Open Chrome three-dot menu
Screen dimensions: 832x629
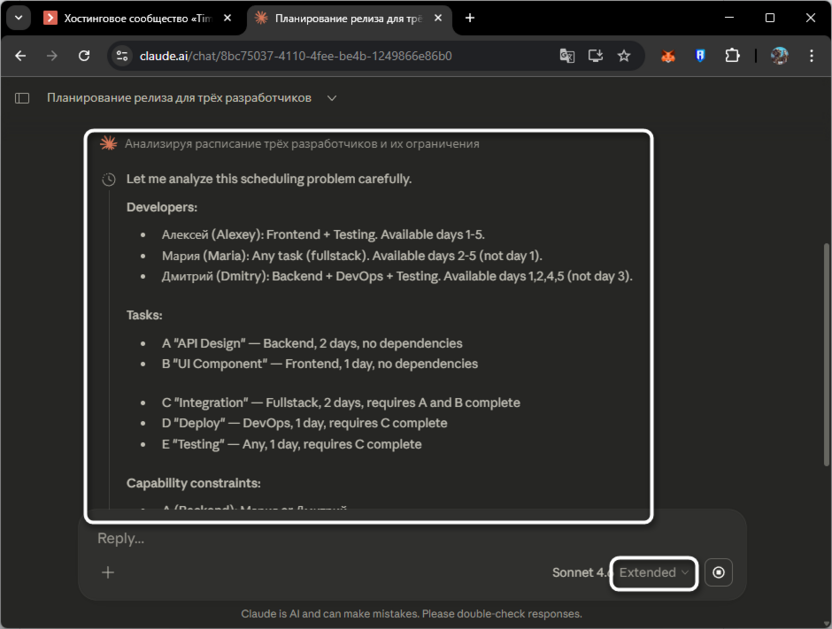tap(811, 56)
